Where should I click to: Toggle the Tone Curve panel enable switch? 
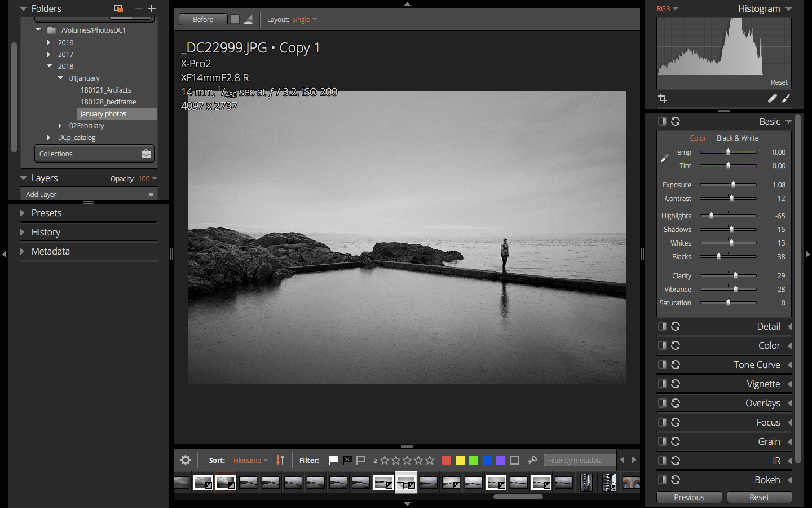coord(663,365)
